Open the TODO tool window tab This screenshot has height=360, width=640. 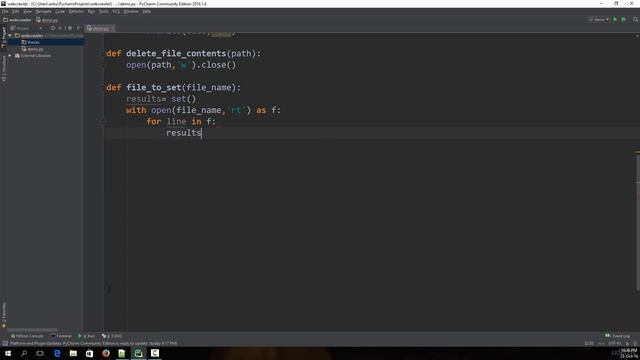[112, 336]
